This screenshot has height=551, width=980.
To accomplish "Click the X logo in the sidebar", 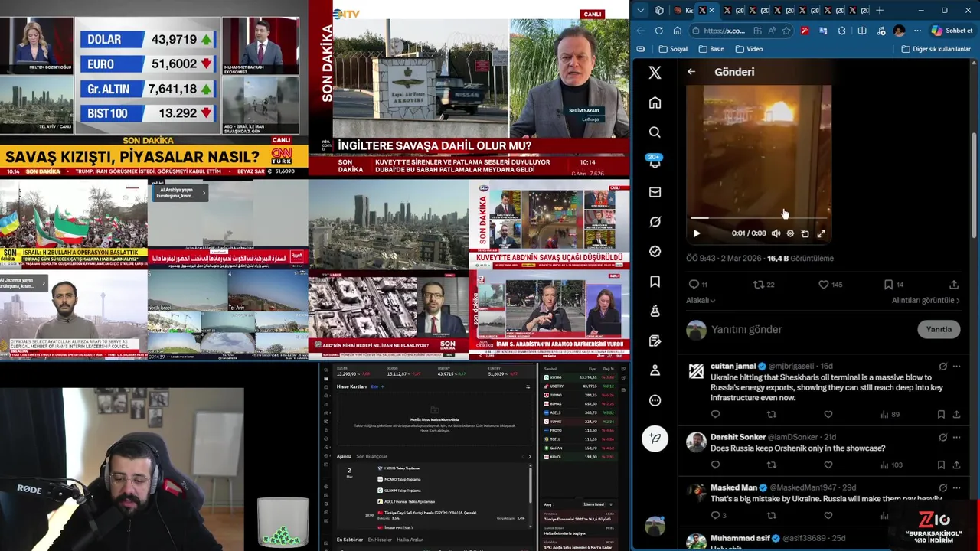I will (655, 73).
